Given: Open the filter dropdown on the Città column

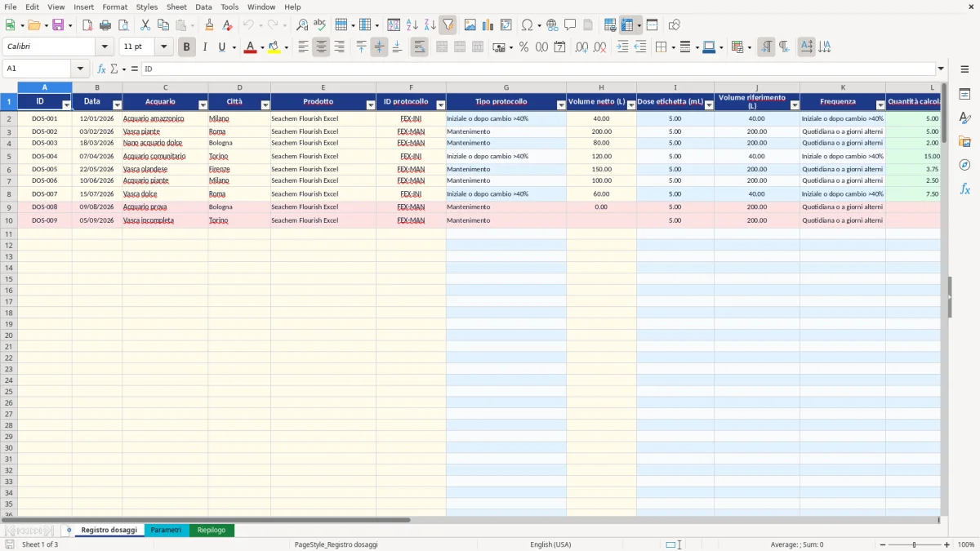Looking at the screenshot, I should tap(265, 105).
